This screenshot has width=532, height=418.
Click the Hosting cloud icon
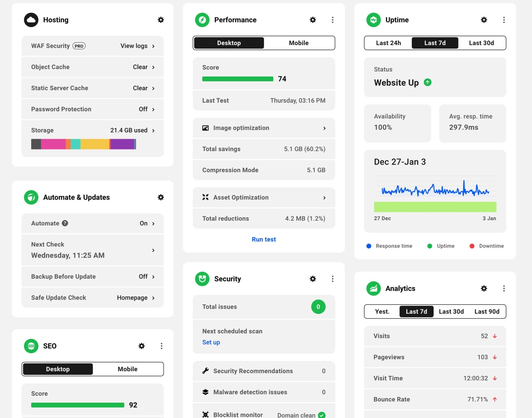coord(31,20)
